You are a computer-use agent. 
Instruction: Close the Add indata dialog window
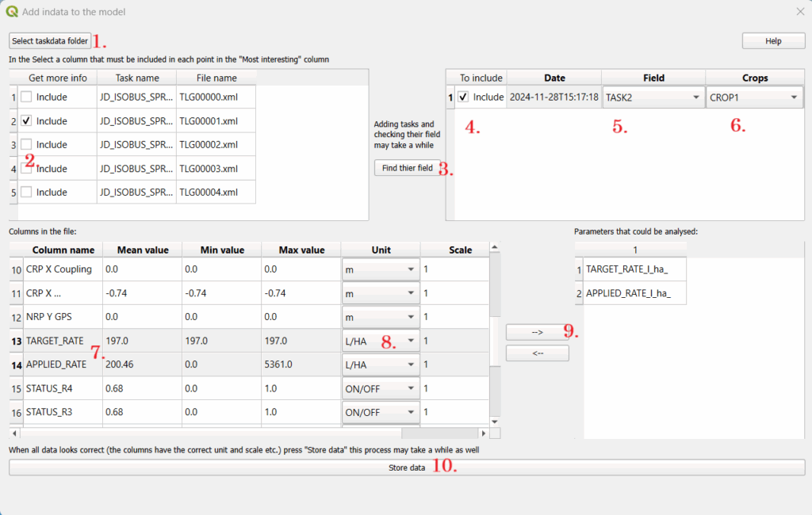point(799,12)
